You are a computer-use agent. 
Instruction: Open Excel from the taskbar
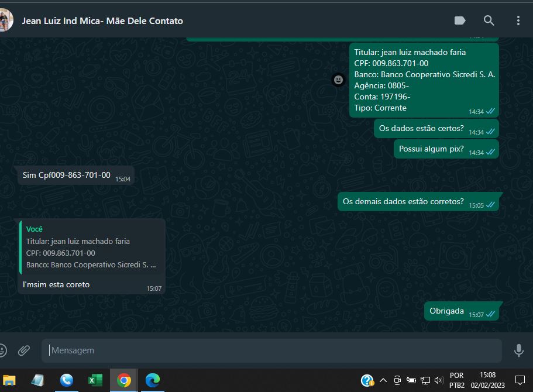95,380
